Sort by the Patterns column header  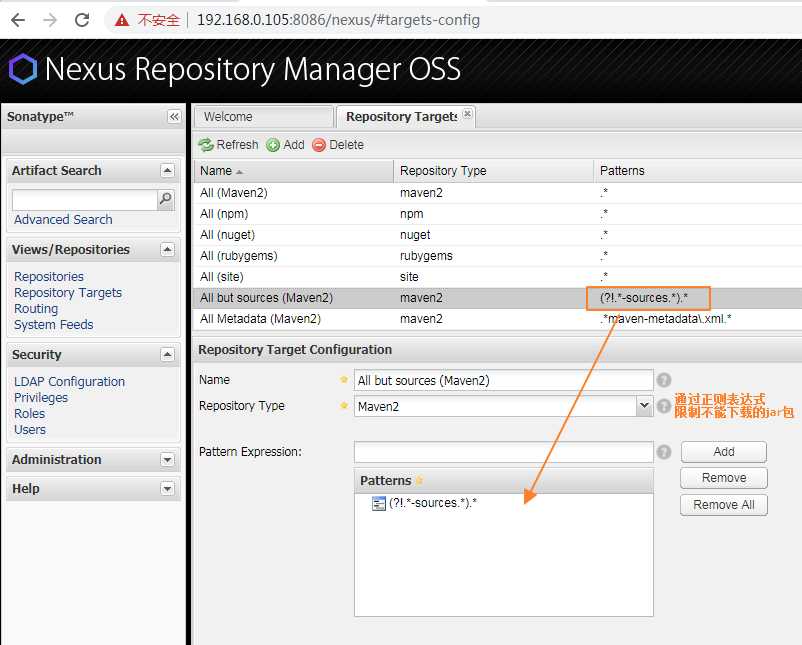coord(698,170)
